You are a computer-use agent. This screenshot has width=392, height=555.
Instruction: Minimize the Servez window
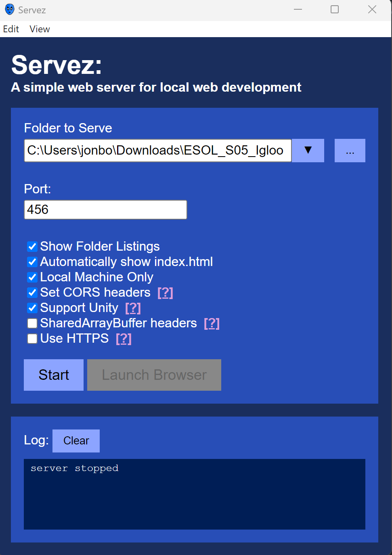[298, 10]
